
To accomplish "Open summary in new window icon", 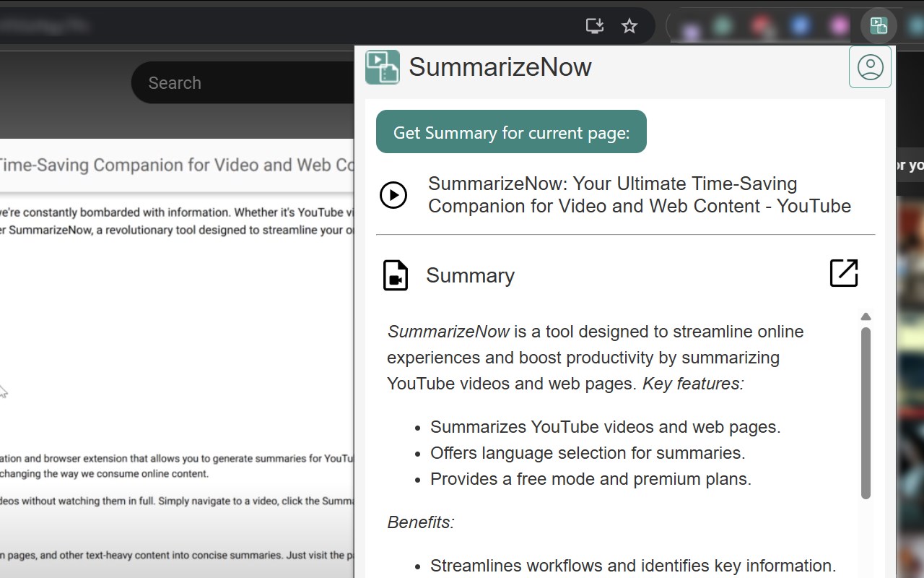I will 844,273.
